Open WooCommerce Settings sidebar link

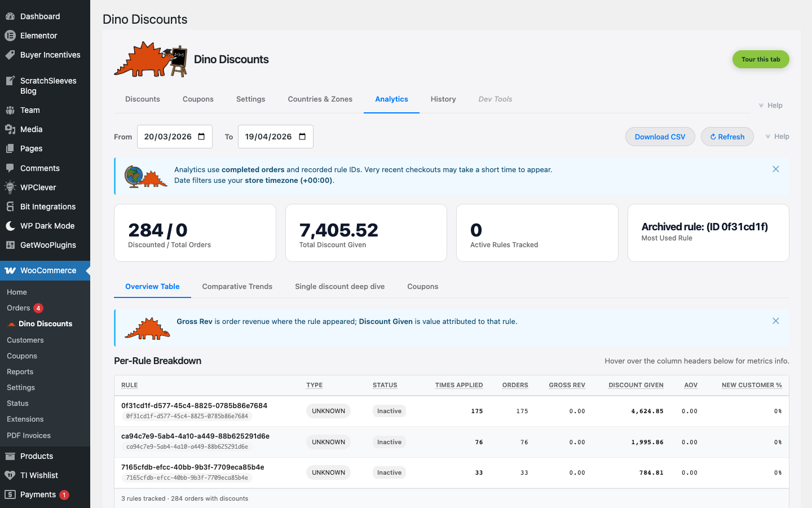point(21,387)
